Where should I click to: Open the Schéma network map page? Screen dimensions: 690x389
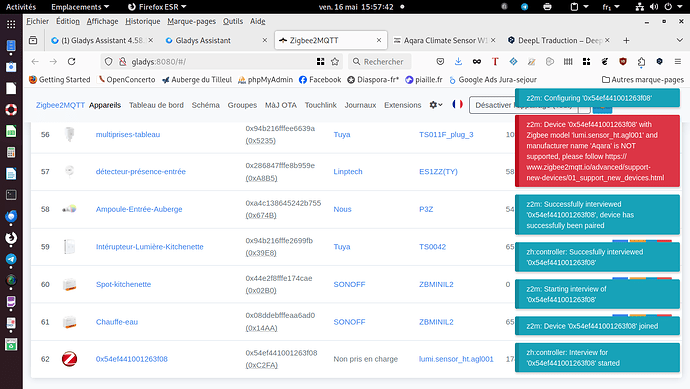pos(206,105)
